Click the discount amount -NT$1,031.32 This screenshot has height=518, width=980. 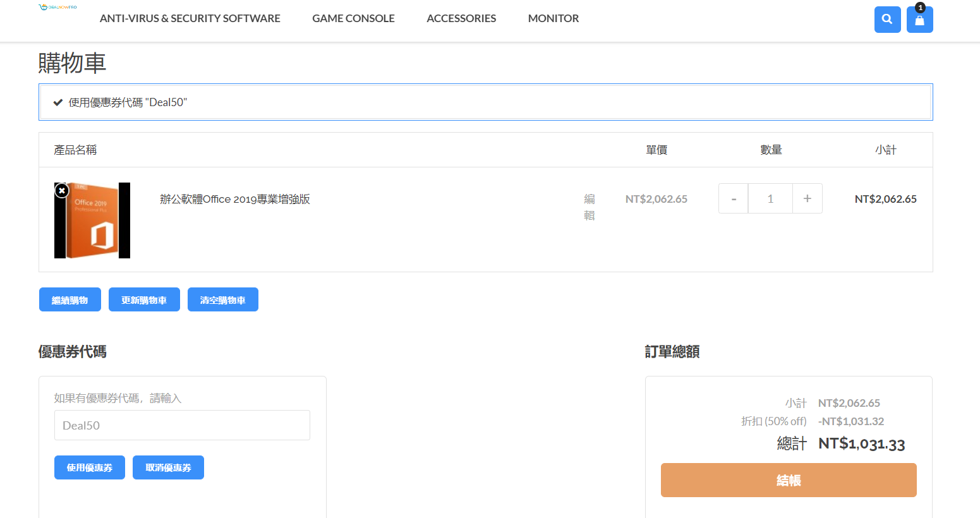coord(851,421)
